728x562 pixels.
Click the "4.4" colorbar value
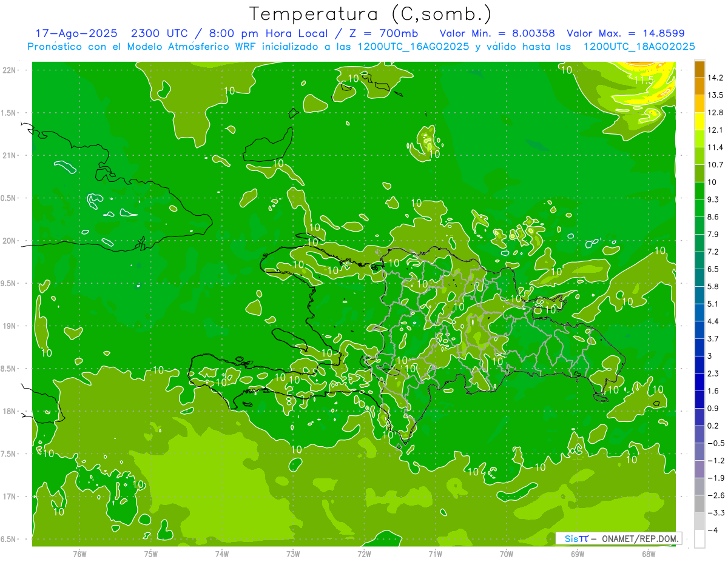tap(713, 321)
